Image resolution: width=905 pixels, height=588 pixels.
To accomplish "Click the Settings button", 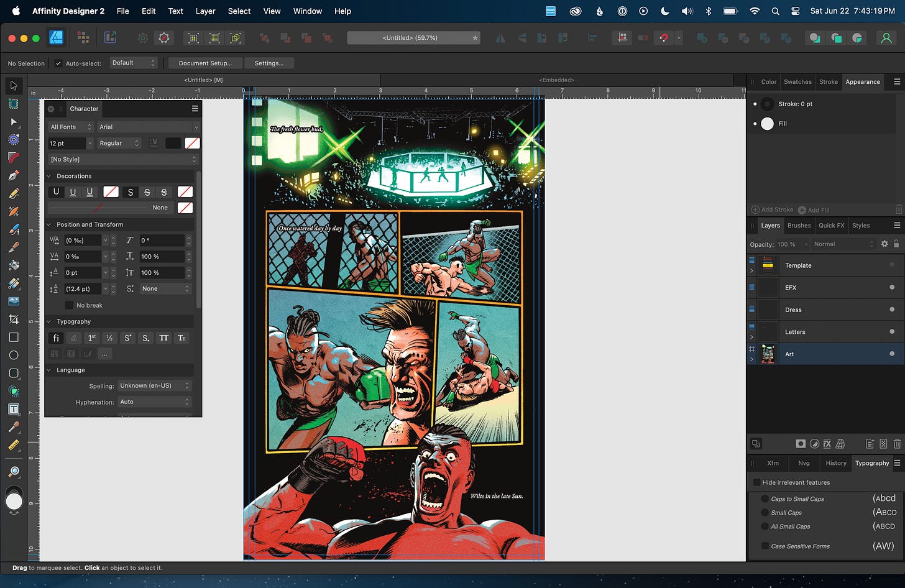I will click(x=269, y=63).
